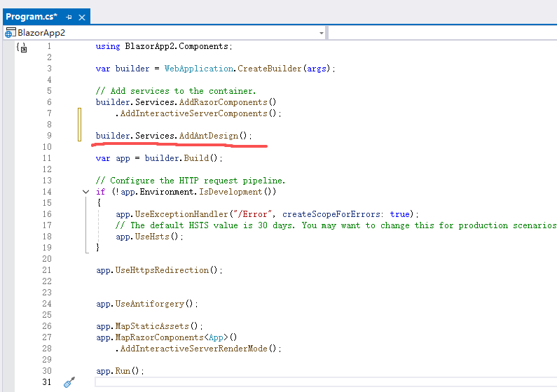Open the BlazorApp2 project dropdown
The width and height of the screenshot is (557, 392).
pyautogui.click(x=321, y=33)
